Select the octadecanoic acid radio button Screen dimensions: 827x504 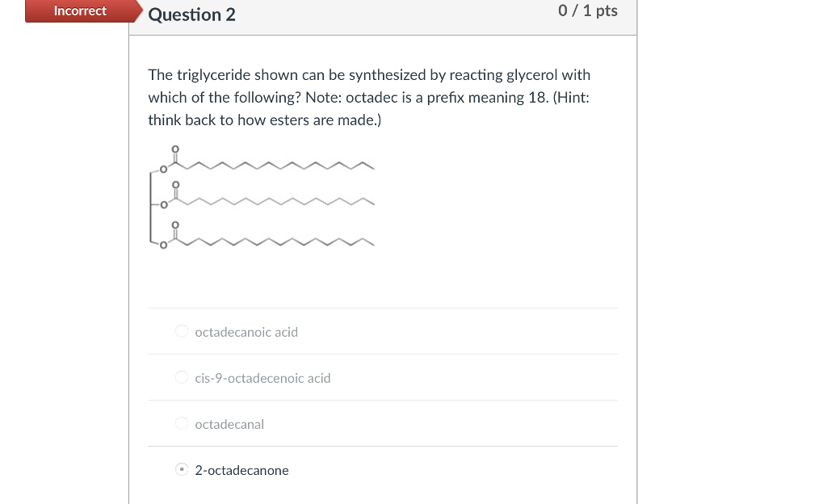(182, 331)
